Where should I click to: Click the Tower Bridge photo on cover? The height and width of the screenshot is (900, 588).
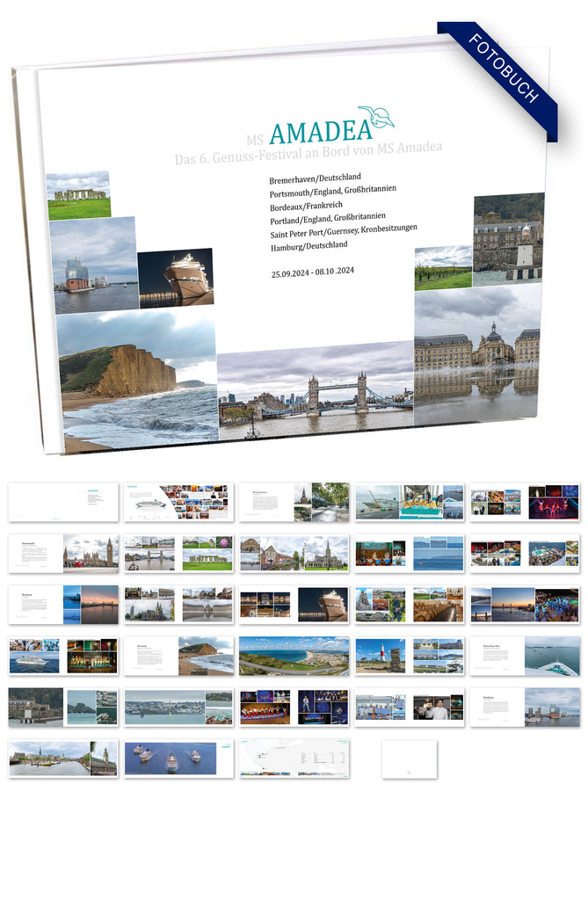(316, 391)
